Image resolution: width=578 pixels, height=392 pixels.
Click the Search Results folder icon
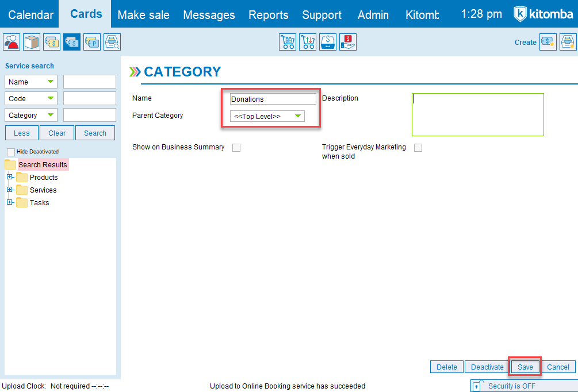10,165
